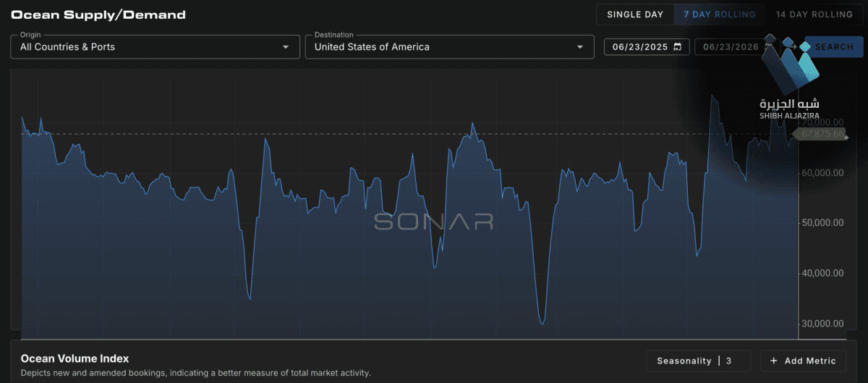Open the start date calendar picker icon
The image size is (868, 383).
coord(678,47)
